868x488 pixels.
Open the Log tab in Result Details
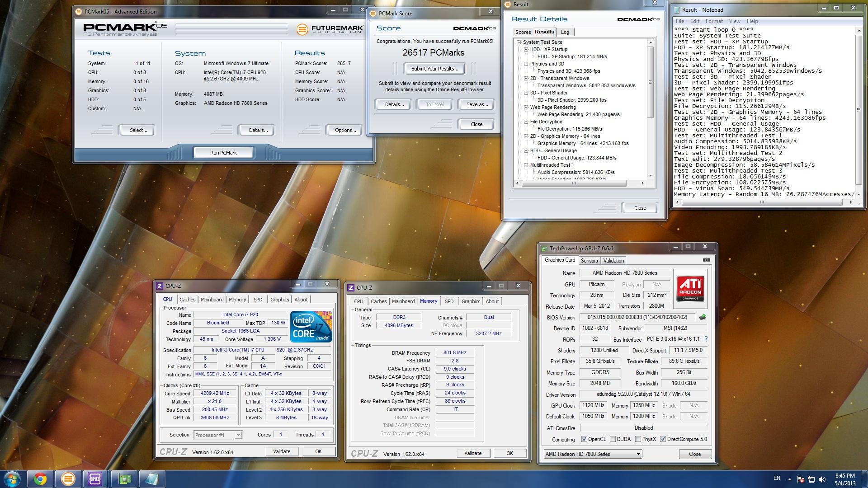pos(565,32)
